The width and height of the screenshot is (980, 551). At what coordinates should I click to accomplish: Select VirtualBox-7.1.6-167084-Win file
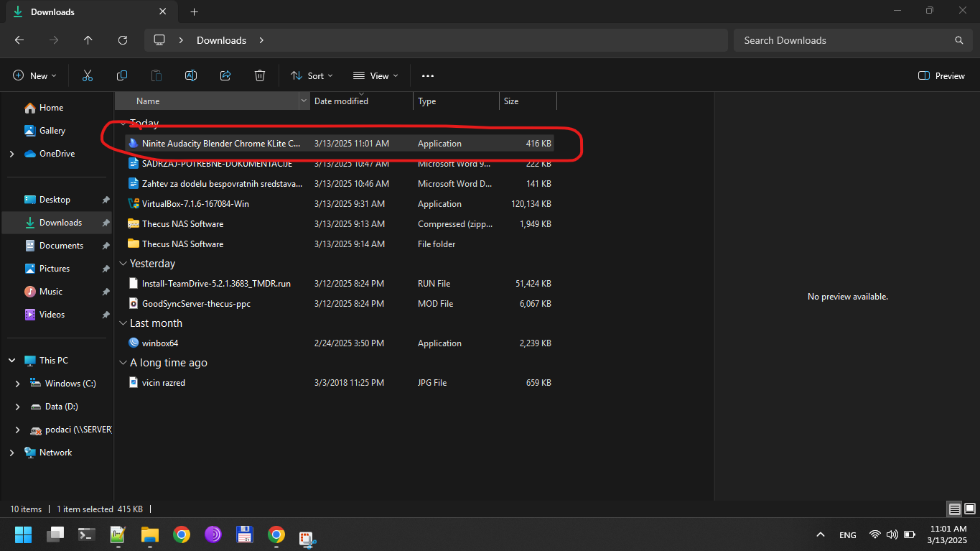tap(339, 204)
